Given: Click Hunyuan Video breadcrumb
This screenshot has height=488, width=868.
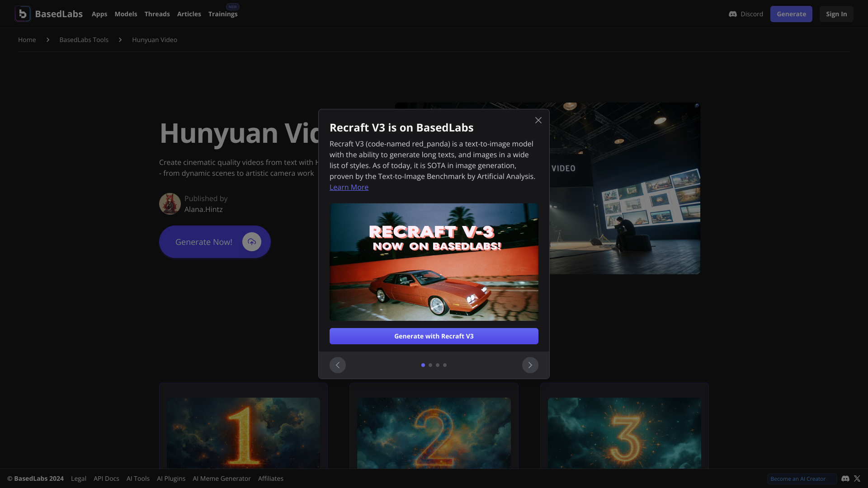Looking at the screenshot, I should (x=155, y=40).
